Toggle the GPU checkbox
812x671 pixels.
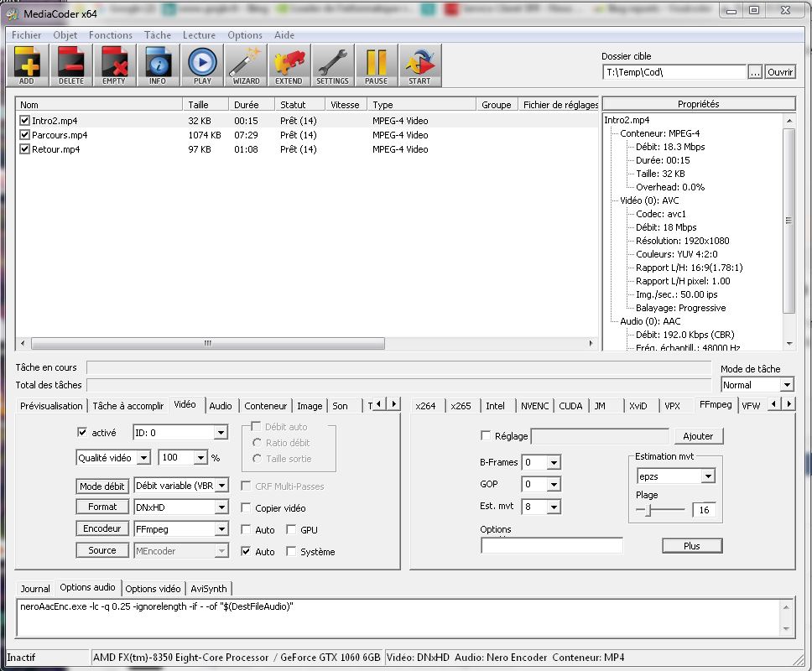(292, 530)
